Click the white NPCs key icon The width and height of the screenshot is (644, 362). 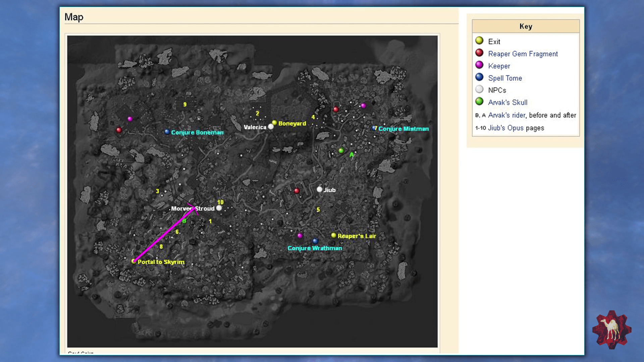(479, 89)
